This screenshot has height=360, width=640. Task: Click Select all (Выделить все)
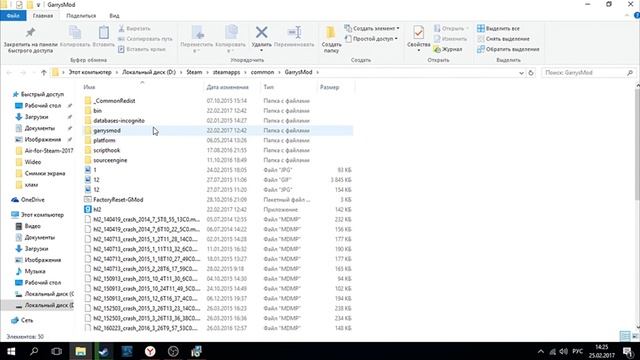click(498, 29)
